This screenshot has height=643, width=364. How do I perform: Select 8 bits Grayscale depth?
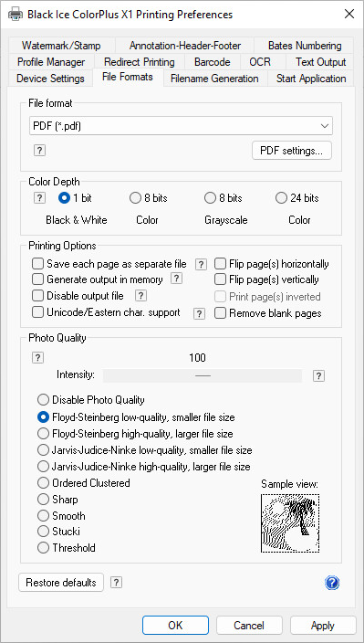[x=210, y=198]
